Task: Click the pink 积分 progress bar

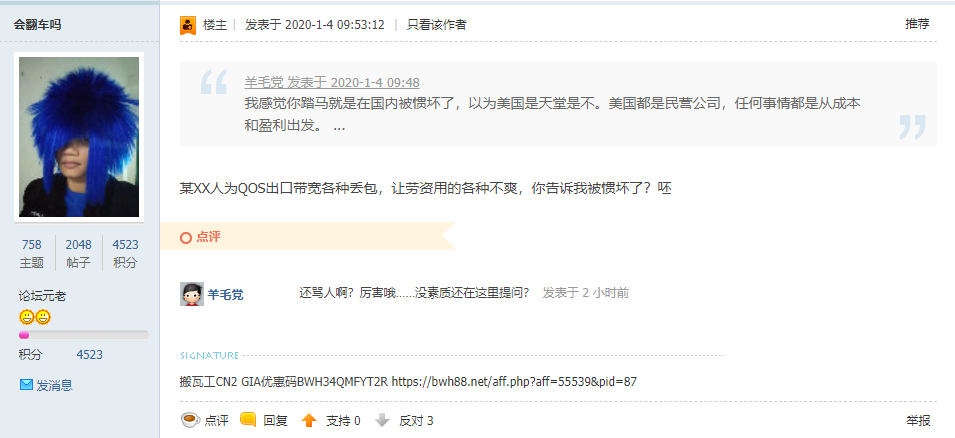Action: (x=83, y=335)
